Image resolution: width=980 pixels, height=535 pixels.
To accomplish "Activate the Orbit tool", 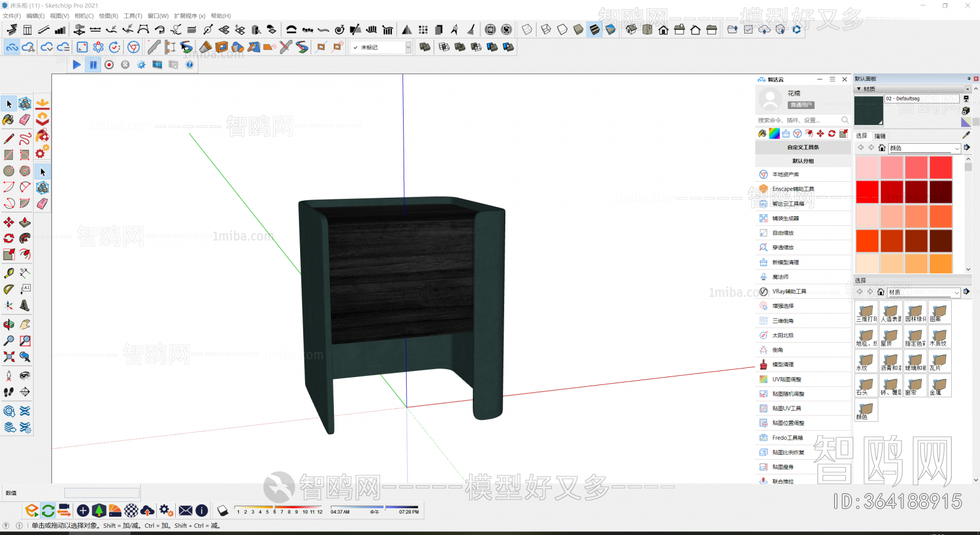I will pos(9,324).
